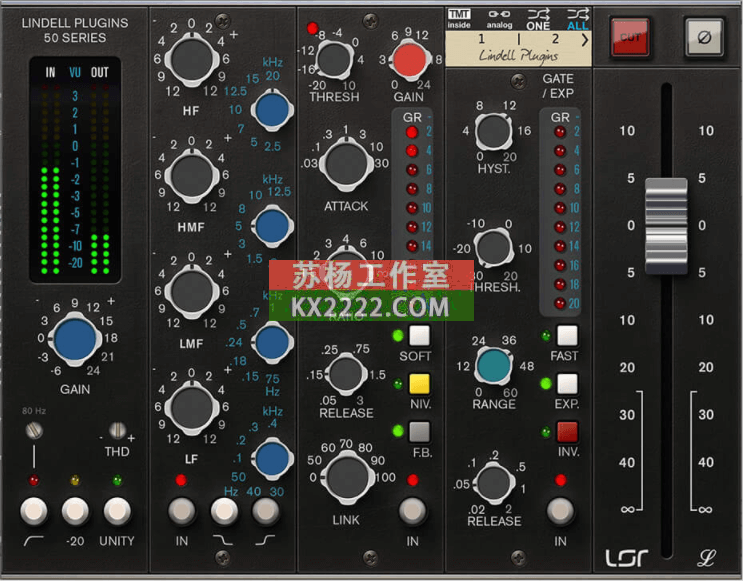
Task: Toggle the yellow NIV. button
Action: tap(419, 384)
